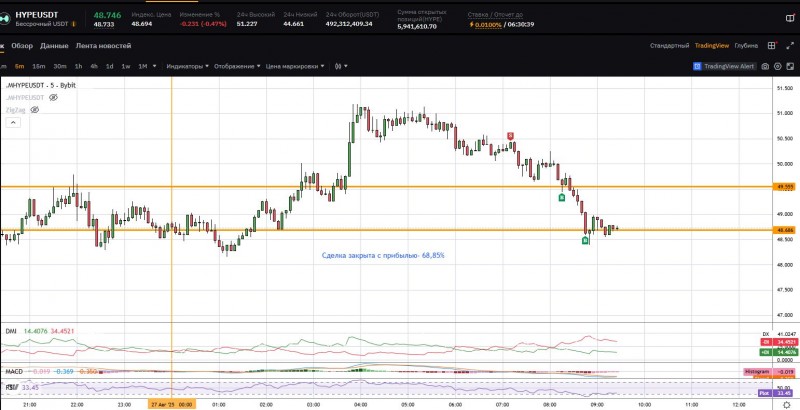Image resolution: width=800 pixels, height=410 pixels.
Task: Click the green B marker near 48.686 line
Action: pyautogui.click(x=586, y=241)
